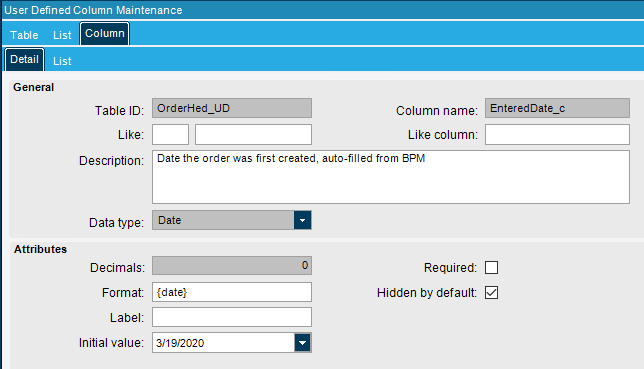Click the Decimals field

232,265
